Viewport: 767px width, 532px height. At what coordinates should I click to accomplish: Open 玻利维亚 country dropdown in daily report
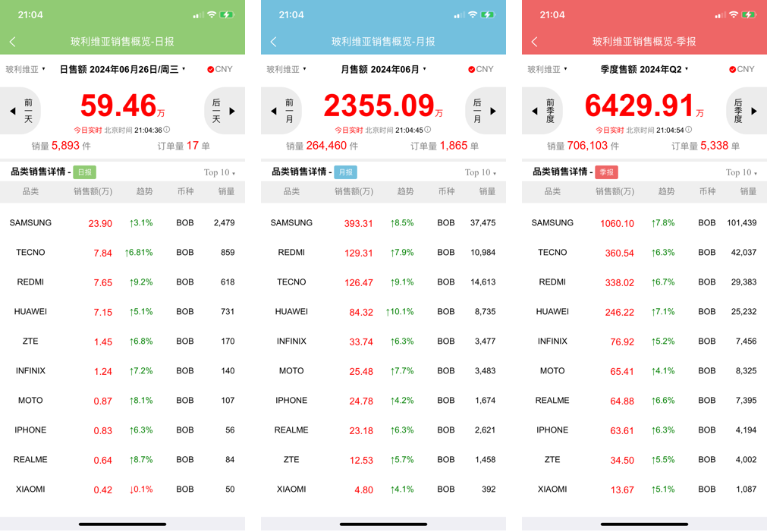click(x=26, y=70)
